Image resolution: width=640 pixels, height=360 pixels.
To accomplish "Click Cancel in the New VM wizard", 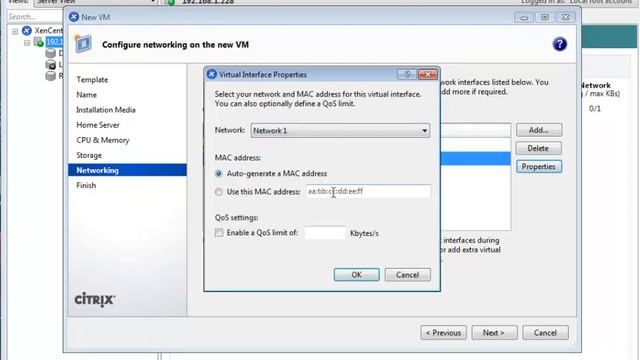I will [x=545, y=333].
